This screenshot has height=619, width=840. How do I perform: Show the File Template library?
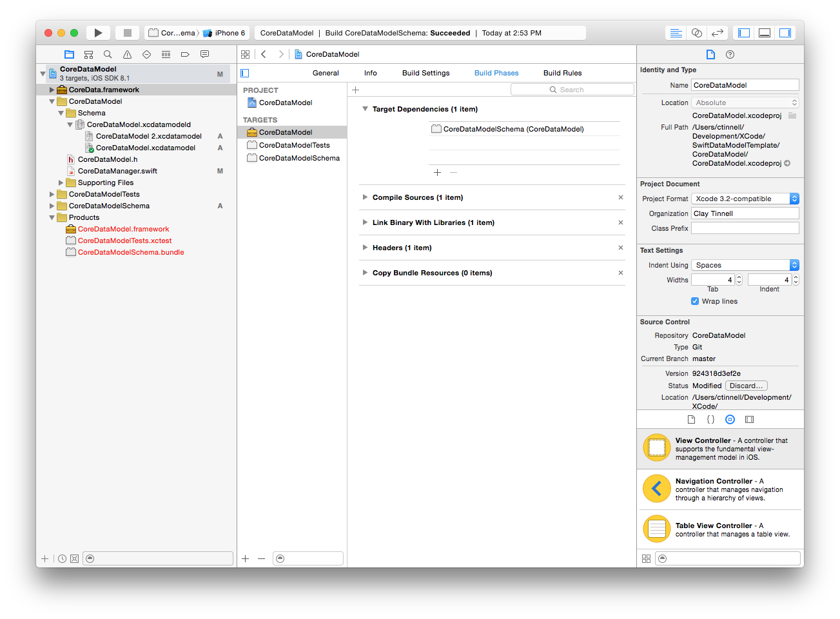pyautogui.click(x=691, y=420)
